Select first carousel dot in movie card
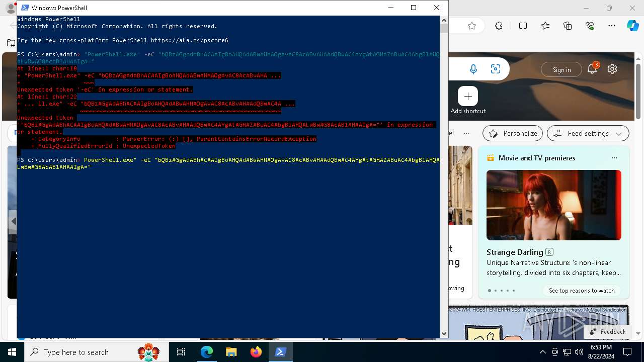 (x=490, y=291)
